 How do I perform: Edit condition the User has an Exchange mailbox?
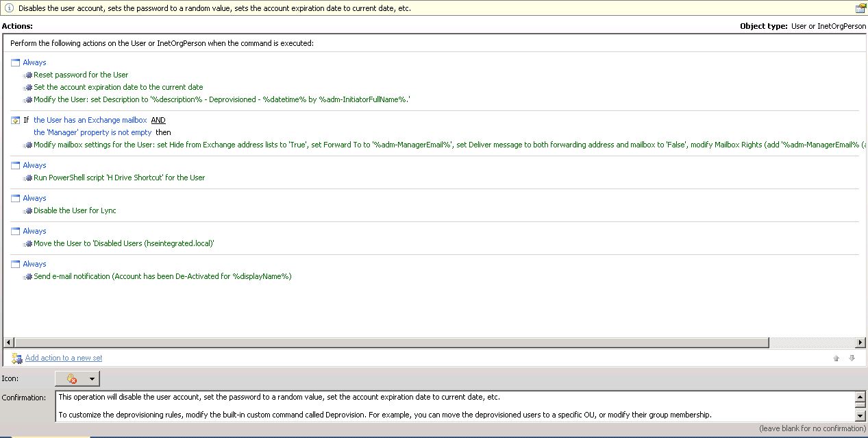point(90,120)
